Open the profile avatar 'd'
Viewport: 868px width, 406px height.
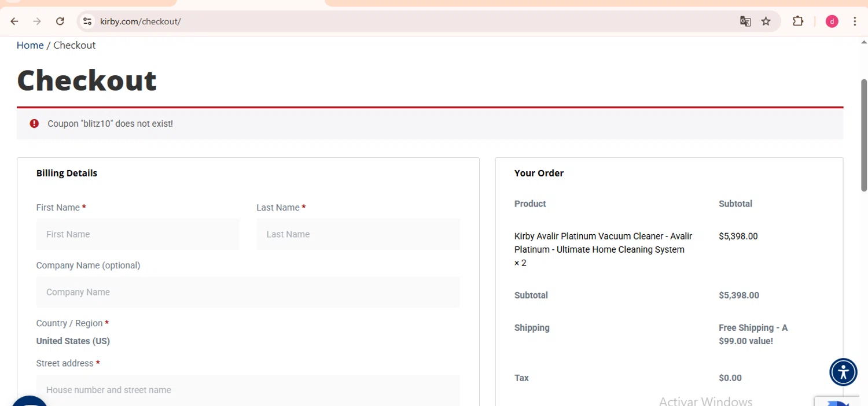coord(832,21)
